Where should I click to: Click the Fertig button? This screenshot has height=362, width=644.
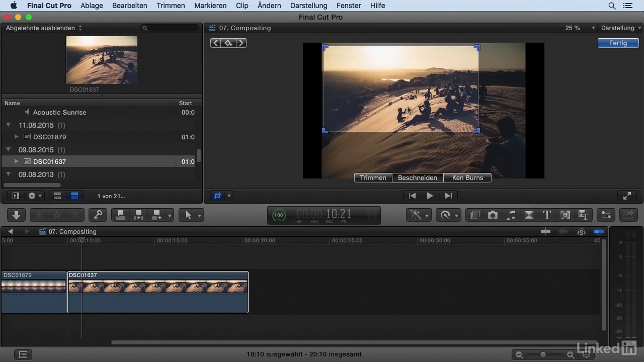pyautogui.click(x=618, y=43)
